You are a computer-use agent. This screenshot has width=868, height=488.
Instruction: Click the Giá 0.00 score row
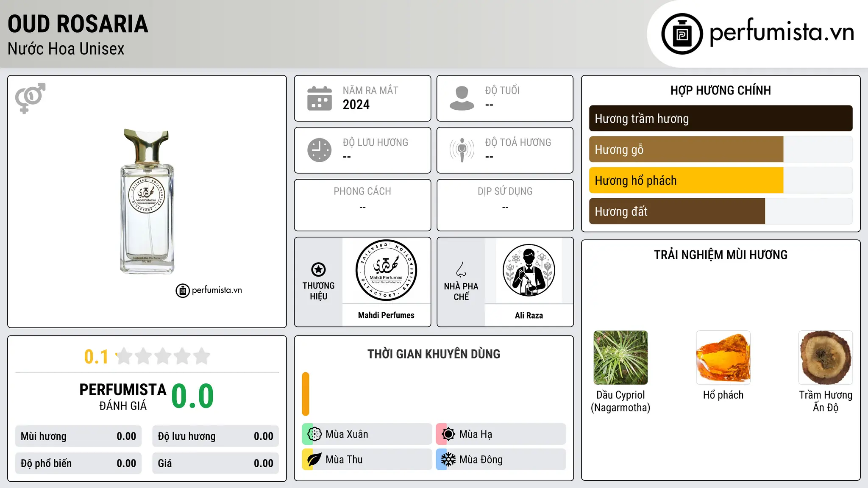(x=216, y=463)
